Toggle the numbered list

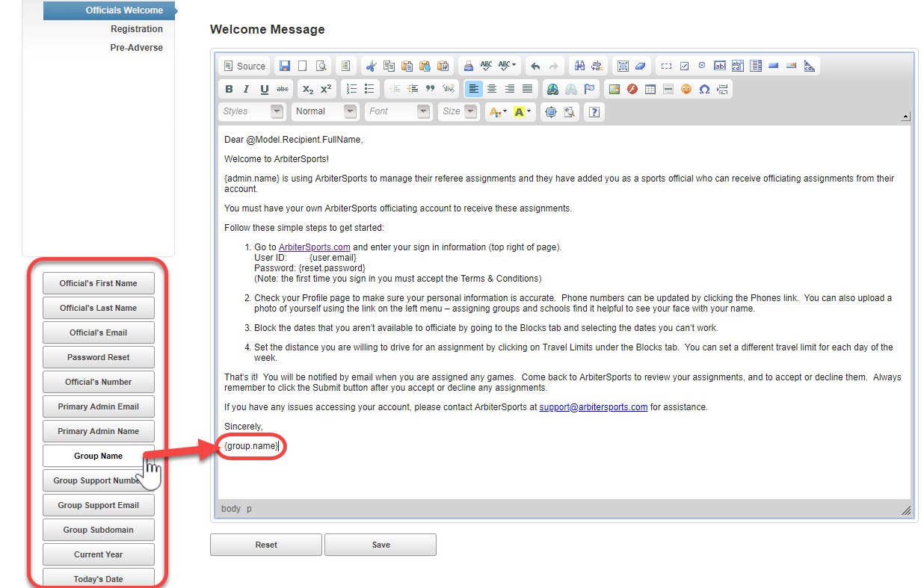[x=351, y=89]
